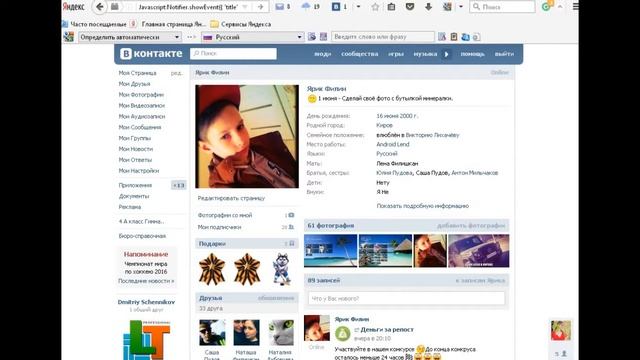This screenshot has width=640, height=360.
Task: Click the 'Что у Вас нового?' post field
Action: (x=407, y=298)
